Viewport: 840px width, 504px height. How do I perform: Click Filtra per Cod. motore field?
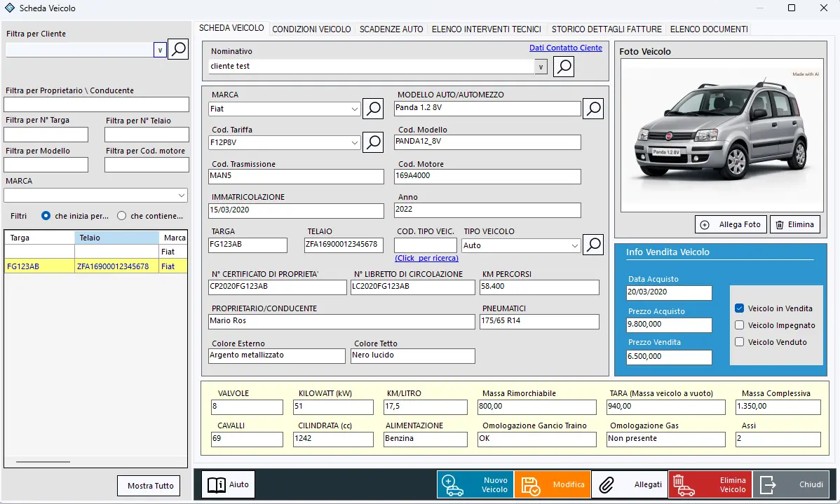click(x=147, y=165)
